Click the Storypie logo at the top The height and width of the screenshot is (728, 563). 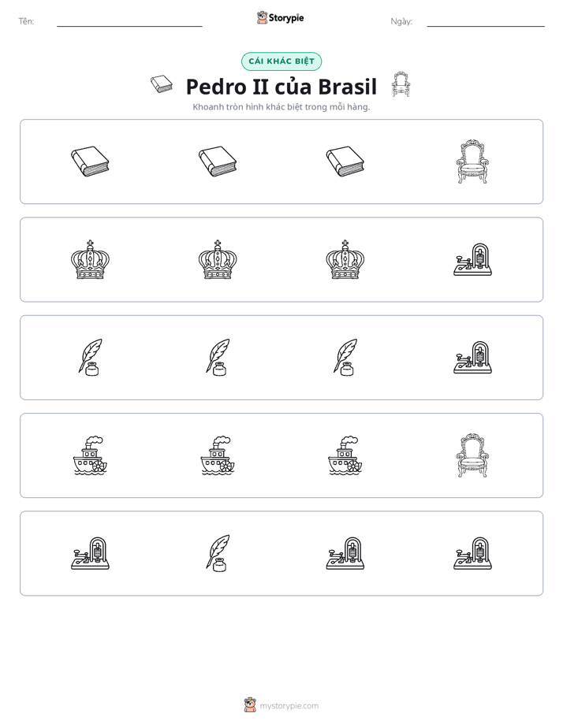tap(280, 17)
